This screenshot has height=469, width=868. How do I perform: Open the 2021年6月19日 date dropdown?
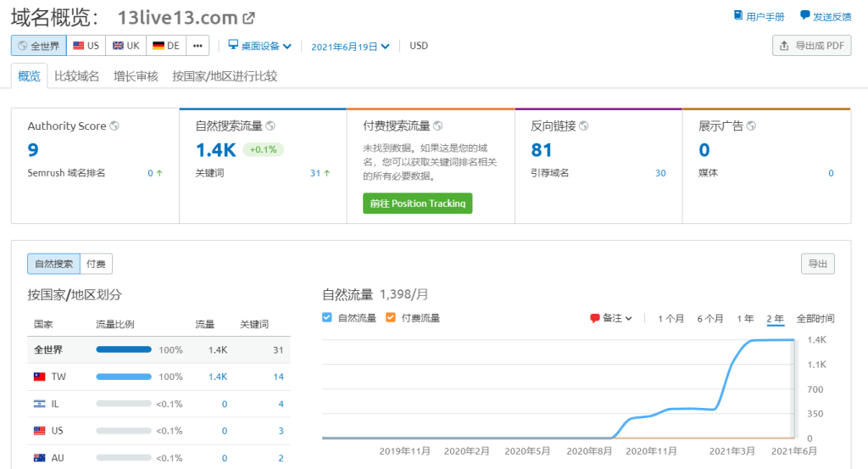[x=350, y=47]
